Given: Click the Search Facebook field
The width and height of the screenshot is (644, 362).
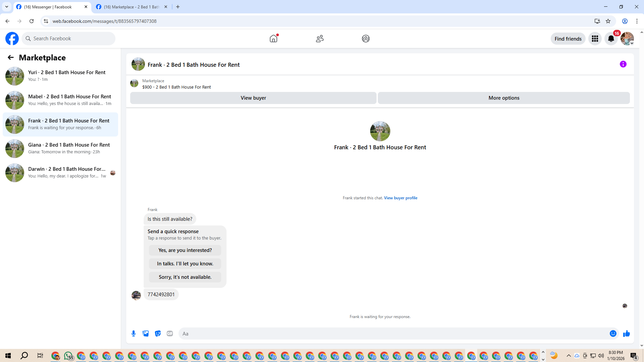Looking at the screenshot, I should (68, 39).
